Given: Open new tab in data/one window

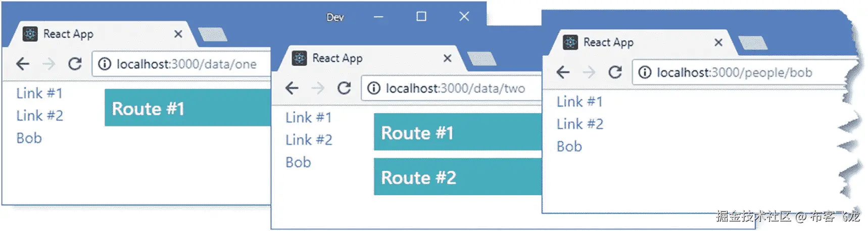Looking at the screenshot, I should point(212,34).
